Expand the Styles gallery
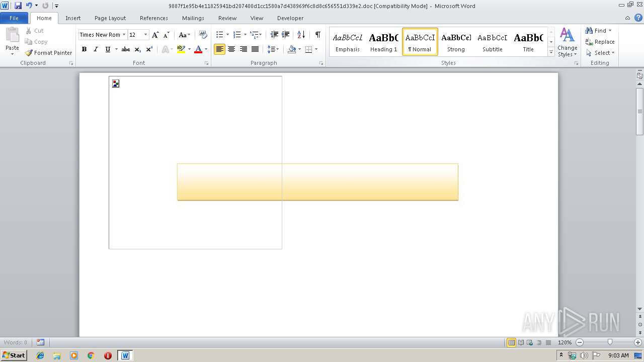Screen dimensions: 644x362 [x=551, y=52]
